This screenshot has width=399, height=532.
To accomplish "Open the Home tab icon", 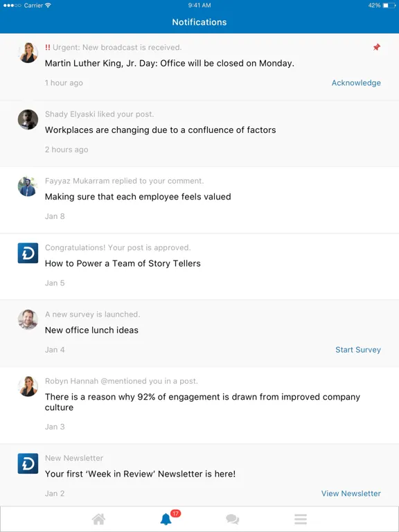I will point(99,519).
